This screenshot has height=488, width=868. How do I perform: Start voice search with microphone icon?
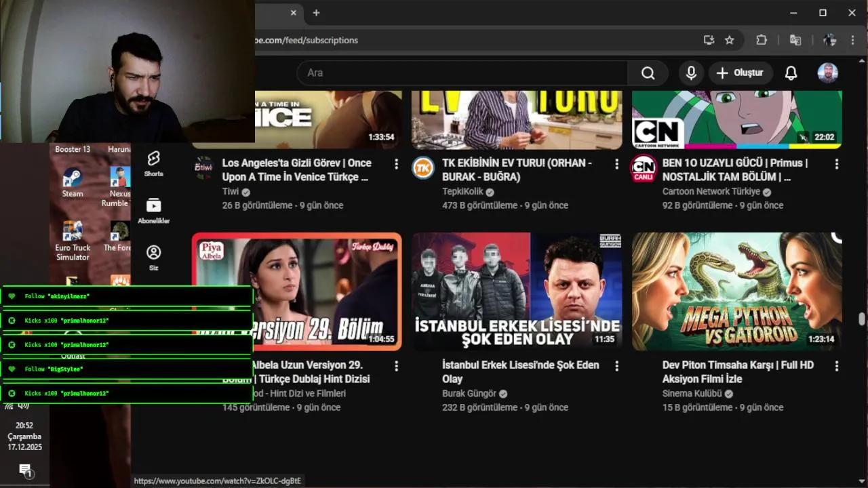pyautogui.click(x=691, y=73)
